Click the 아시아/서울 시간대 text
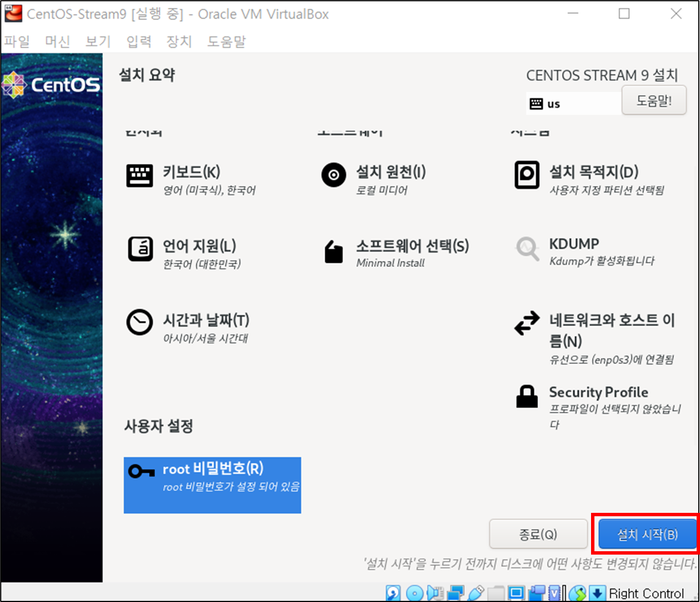The width and height of the screenshot is (700, 602). (x=205, y=338)
